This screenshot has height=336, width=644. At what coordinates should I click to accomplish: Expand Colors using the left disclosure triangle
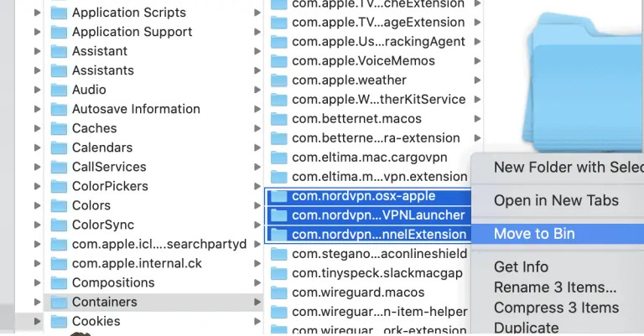pyautogui.click(x=38, y=205)
